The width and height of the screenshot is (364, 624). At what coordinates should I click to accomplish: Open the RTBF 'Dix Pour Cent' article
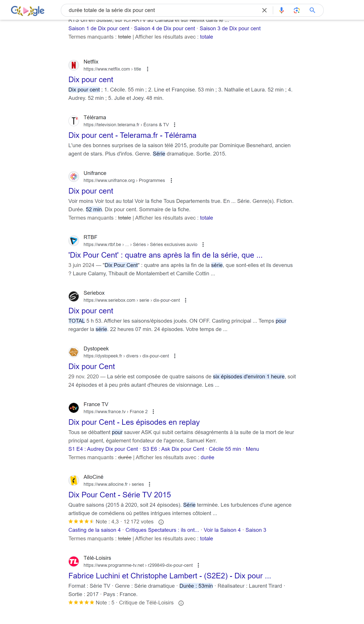(165, 255)
